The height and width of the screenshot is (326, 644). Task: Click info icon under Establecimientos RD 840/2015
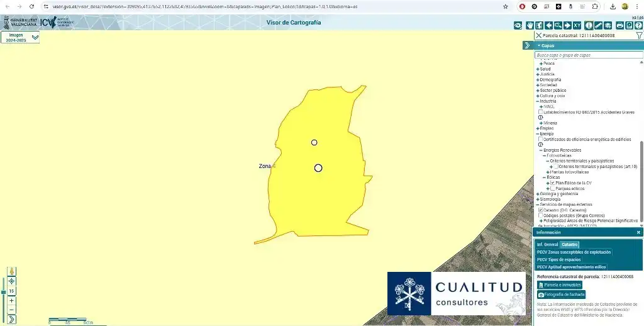pos(540,117)
